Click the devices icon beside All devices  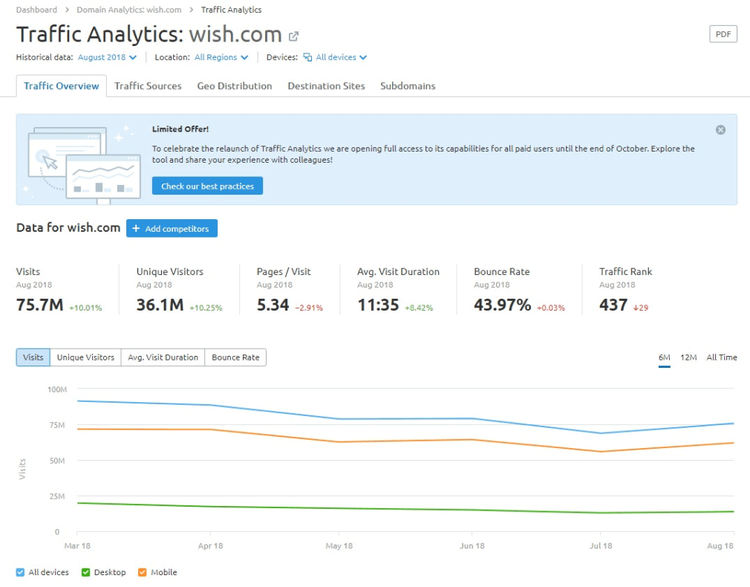pos(308,57)
